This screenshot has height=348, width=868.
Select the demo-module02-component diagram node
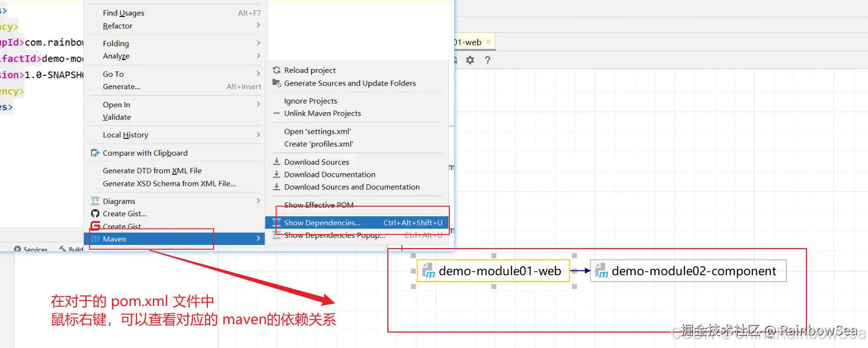click(x=688, y=271)
